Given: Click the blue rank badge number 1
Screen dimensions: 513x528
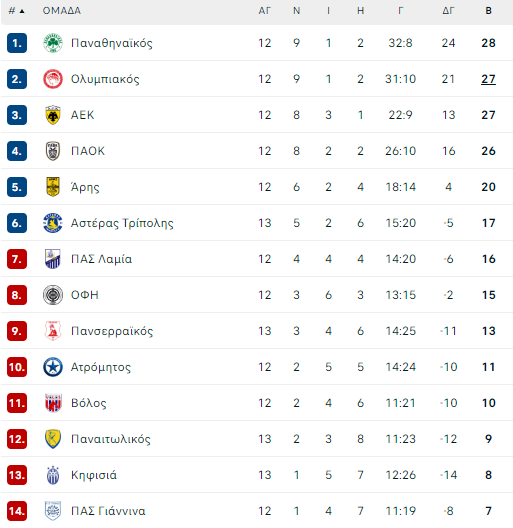Looking at the screenshot, I should (x=17, y=43).
